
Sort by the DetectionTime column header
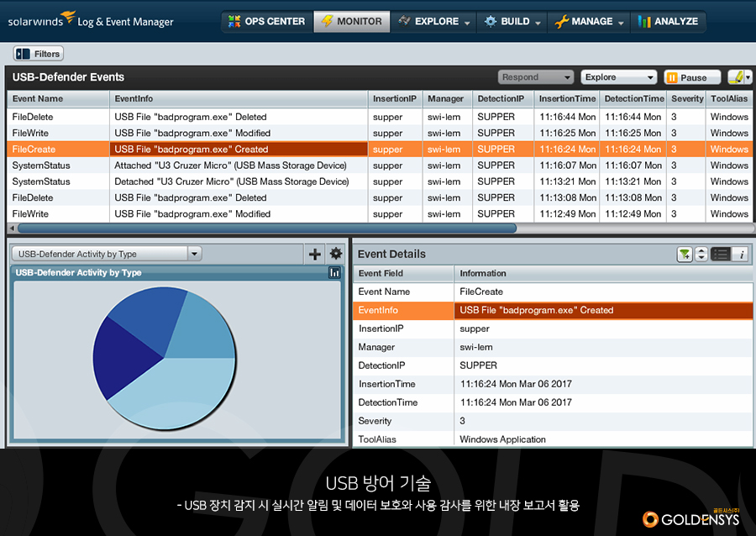coord(633,99)
